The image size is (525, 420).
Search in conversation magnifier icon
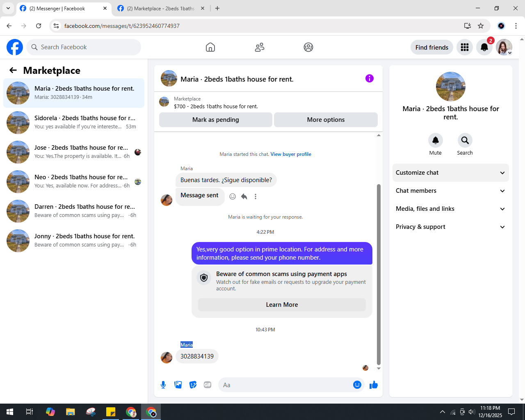pos(465,140)
